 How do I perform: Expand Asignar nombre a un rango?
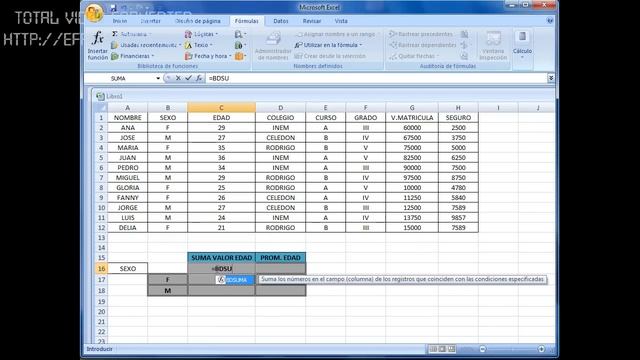(336, 34)
